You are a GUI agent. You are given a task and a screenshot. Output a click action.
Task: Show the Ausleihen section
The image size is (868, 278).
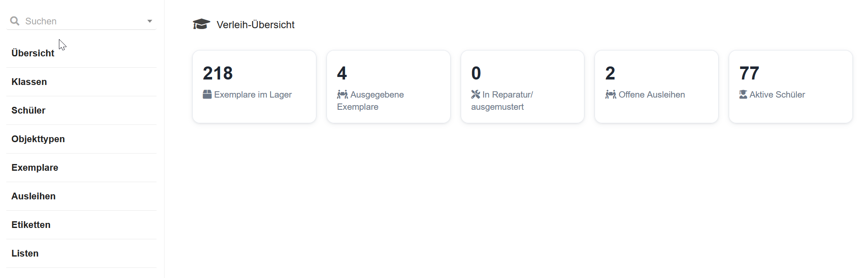point(33,196)
